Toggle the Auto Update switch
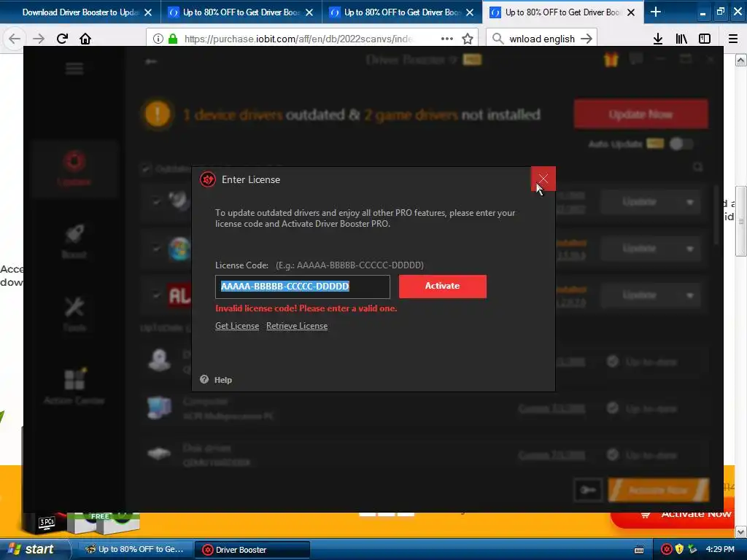Screen dimensions: 747x560 tap(681, 144)
